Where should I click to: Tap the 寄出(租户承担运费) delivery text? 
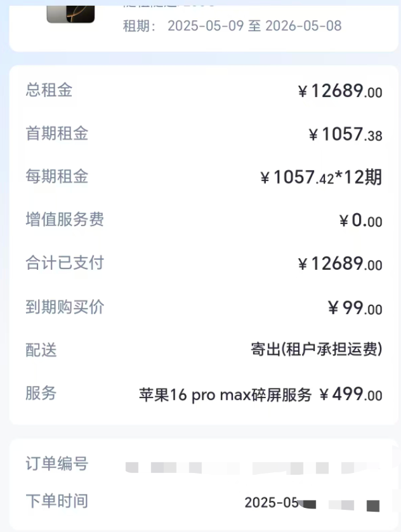pyautogui.click(x=317, y=350)
